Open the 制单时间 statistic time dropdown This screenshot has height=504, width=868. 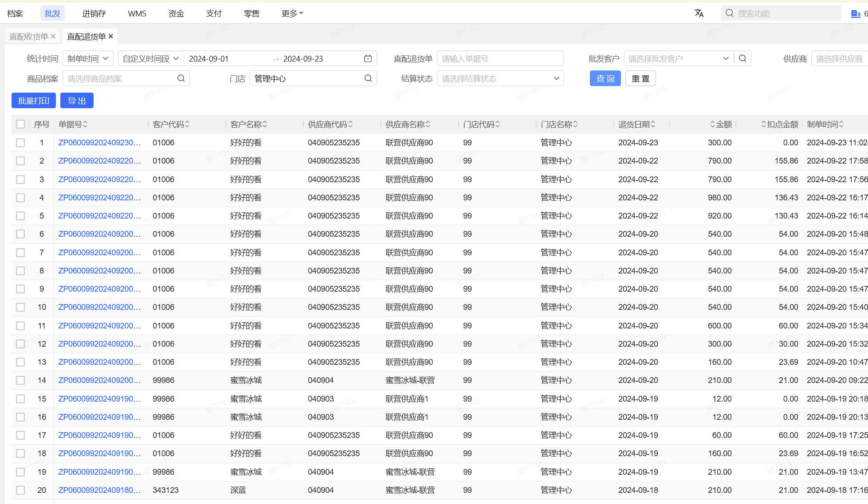(88, 59)
